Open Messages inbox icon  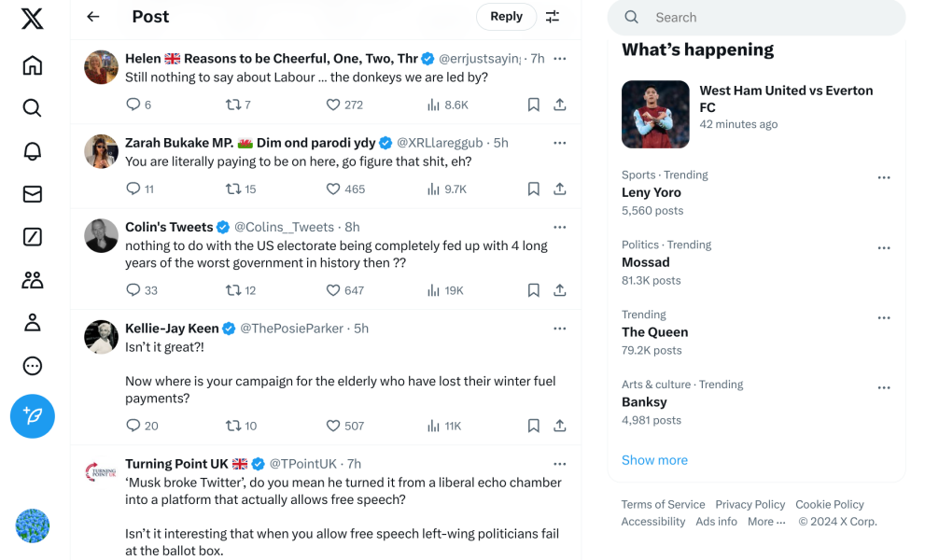pyautogui.click(x=32, y=194)
